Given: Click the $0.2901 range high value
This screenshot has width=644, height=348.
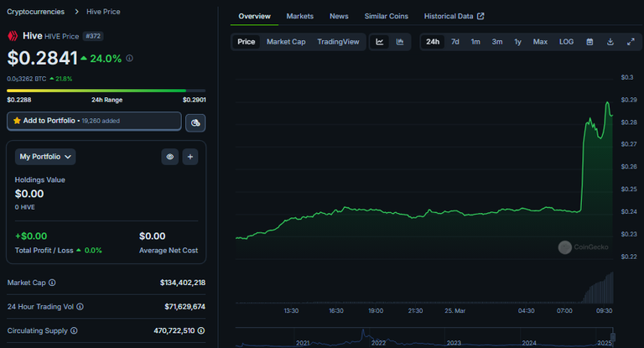Looking at the screenshot, I should click(x=195, y=100).
